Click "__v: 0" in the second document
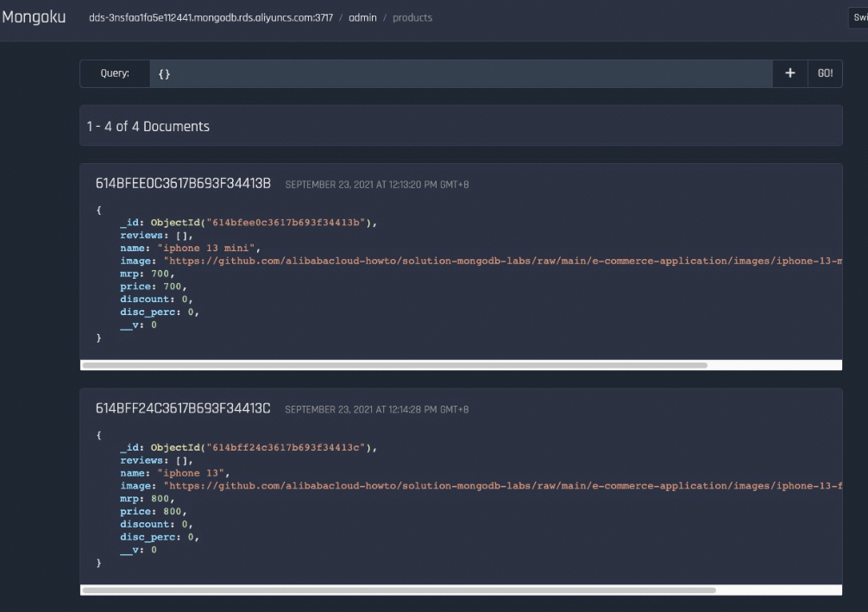This screenshot has width=868, height=612. tap(138, 549)
